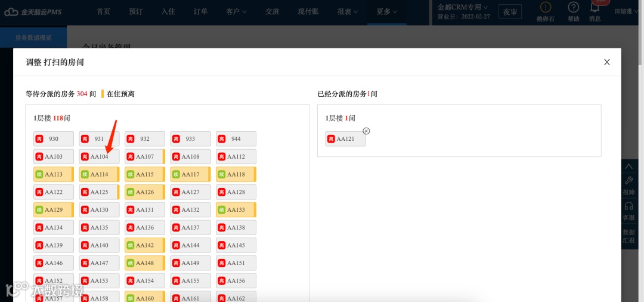The width and height of the screenshot is (644, 302).
Task: Expand the 报表 dropdown menu
Action: [348, 11]
